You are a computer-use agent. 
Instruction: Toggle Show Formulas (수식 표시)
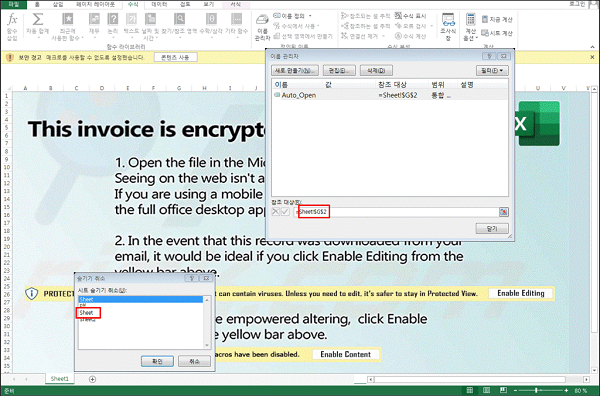(411, 16)
